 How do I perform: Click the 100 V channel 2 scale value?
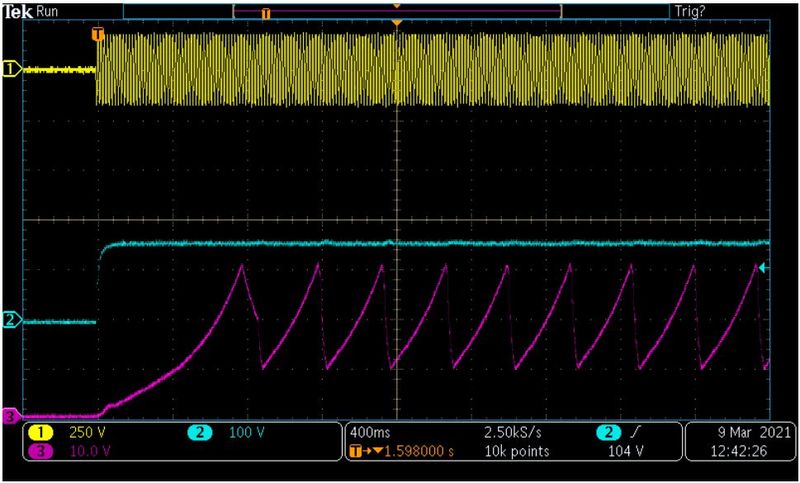coord(246,433)
